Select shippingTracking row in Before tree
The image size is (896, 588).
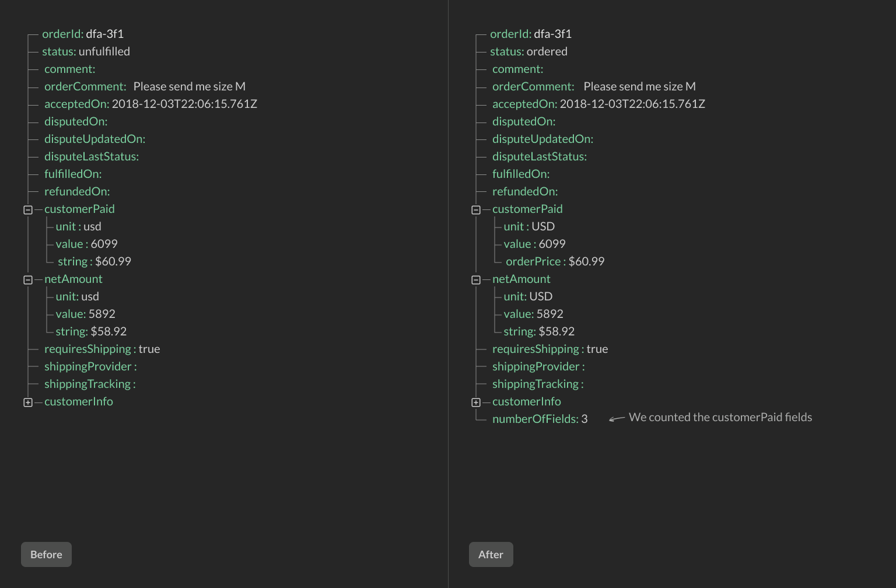[x=90, y=384]
